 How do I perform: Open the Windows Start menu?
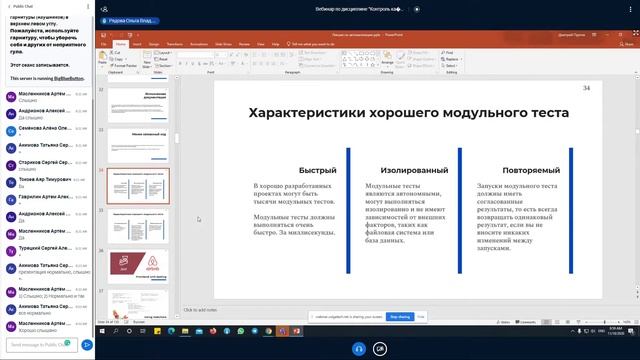pos(102,331)
